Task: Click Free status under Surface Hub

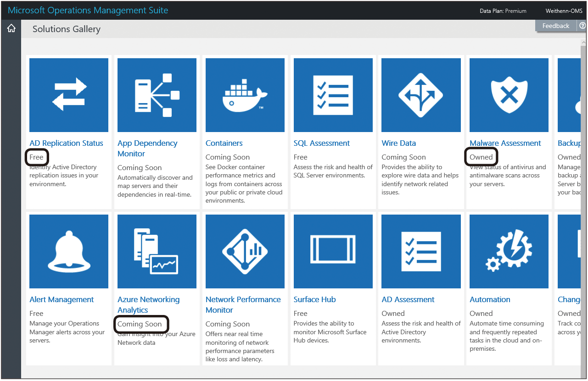Action: click(301, 313)
